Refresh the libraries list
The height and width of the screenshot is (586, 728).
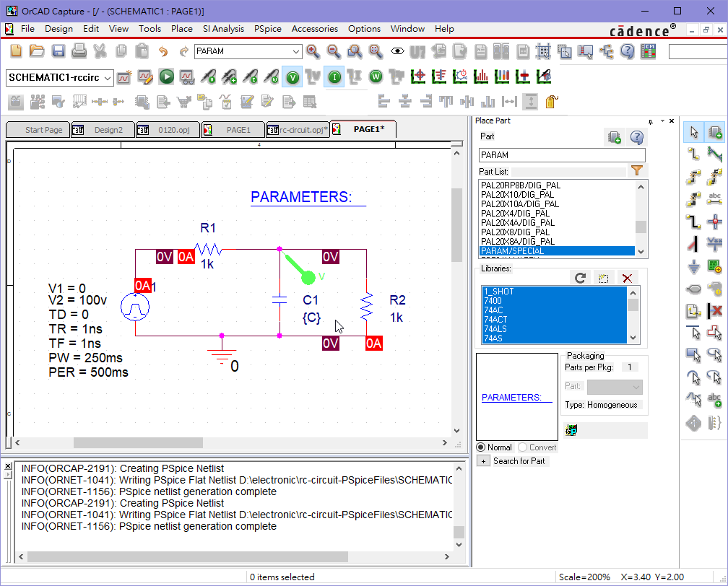point(581,278)
